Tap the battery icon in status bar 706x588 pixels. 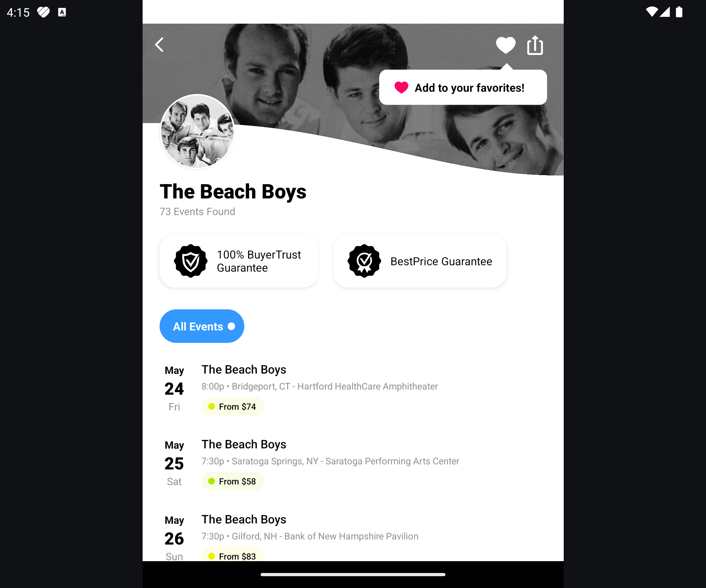[679, 12]
